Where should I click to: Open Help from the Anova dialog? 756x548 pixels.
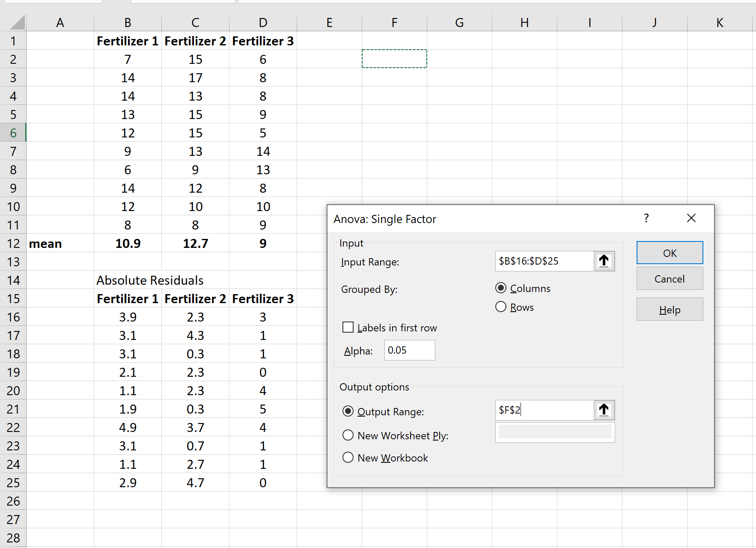(670, 310)
